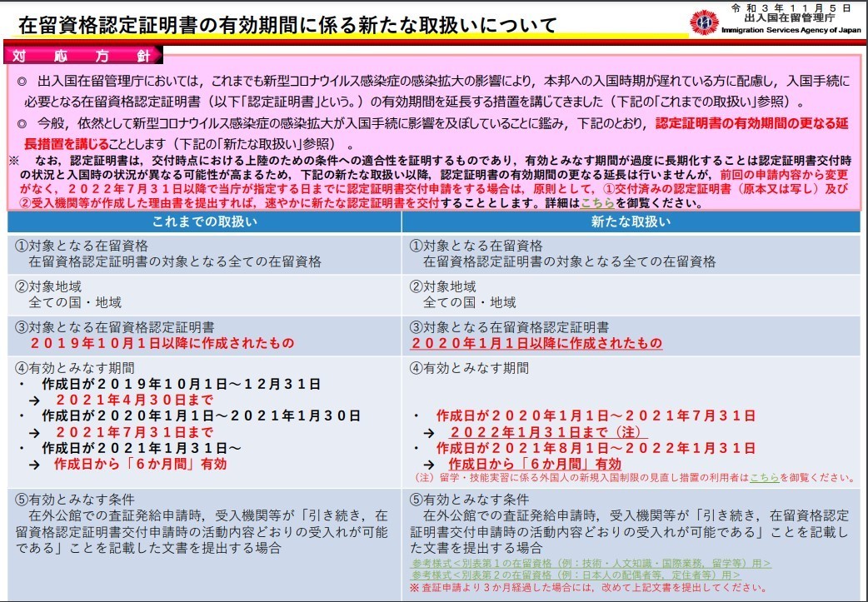
Task: Click ③対象となる在留資格認定証明書 under 新たな取扱い
Action: pyautogui.click(x=509, y=327)
